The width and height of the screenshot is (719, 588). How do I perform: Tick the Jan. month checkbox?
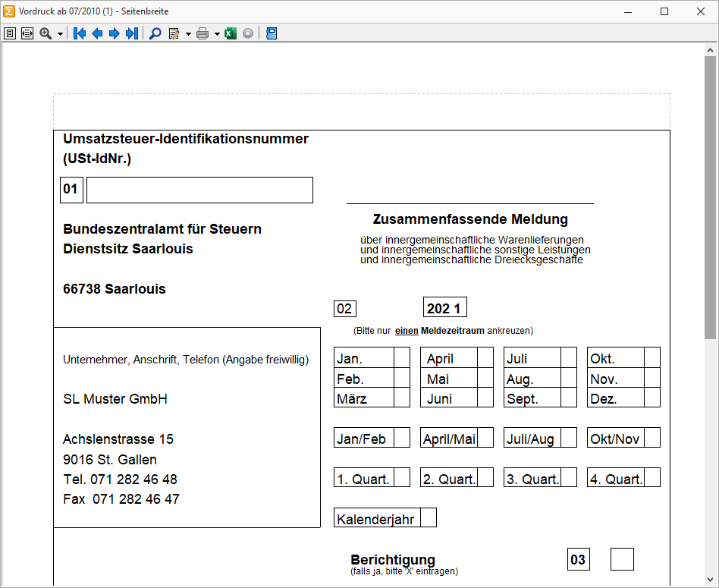coord(402,358)
